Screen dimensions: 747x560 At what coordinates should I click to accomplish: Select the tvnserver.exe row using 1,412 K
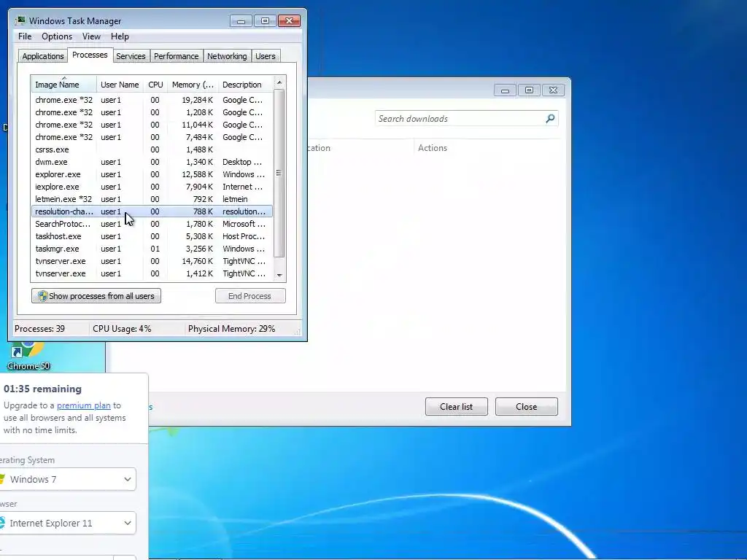click(x=152, y=273)
